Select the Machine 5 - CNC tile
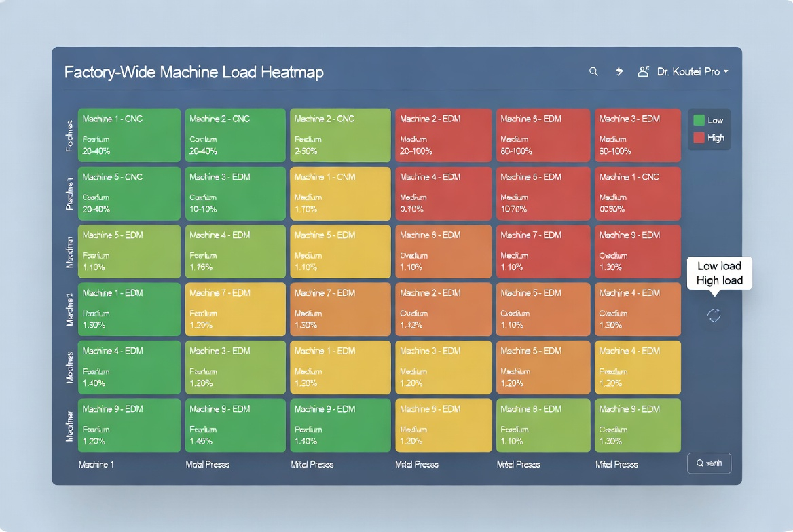793x532 pixels. 129,193
